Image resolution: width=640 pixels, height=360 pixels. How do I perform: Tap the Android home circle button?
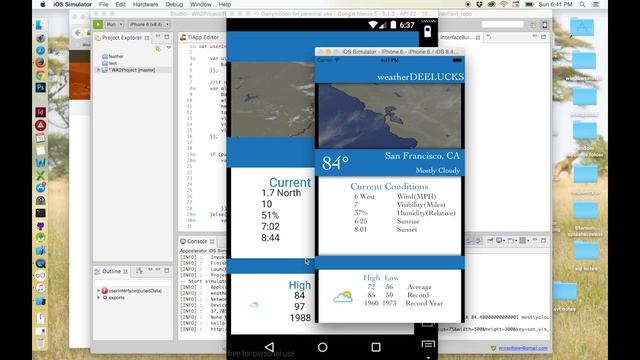pos(322,347)
